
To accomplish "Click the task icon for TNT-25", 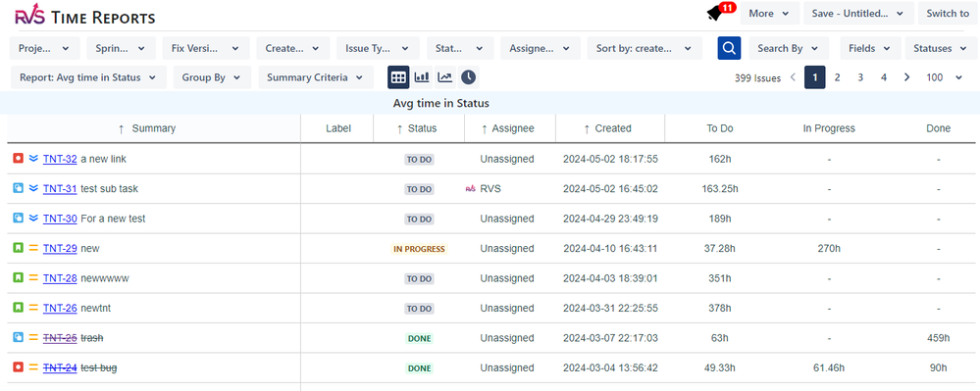I will coord(18,337).
